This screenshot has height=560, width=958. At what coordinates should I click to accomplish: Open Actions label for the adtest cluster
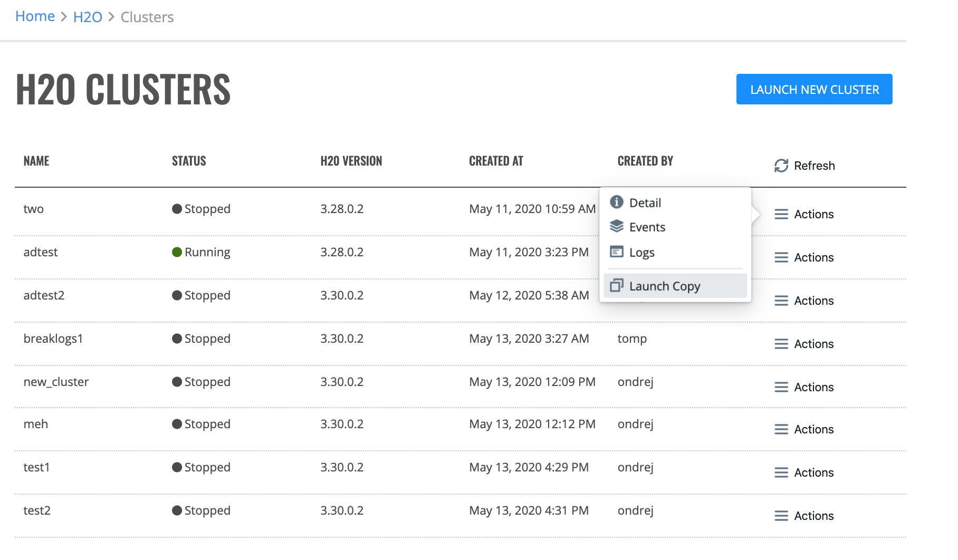[x=814, y=257]
